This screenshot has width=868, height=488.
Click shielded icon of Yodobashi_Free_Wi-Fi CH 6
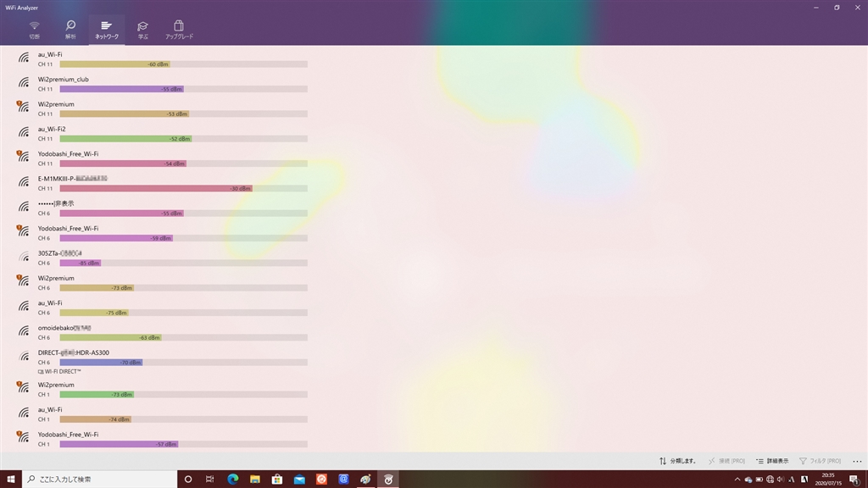click(x=23, y=231)
